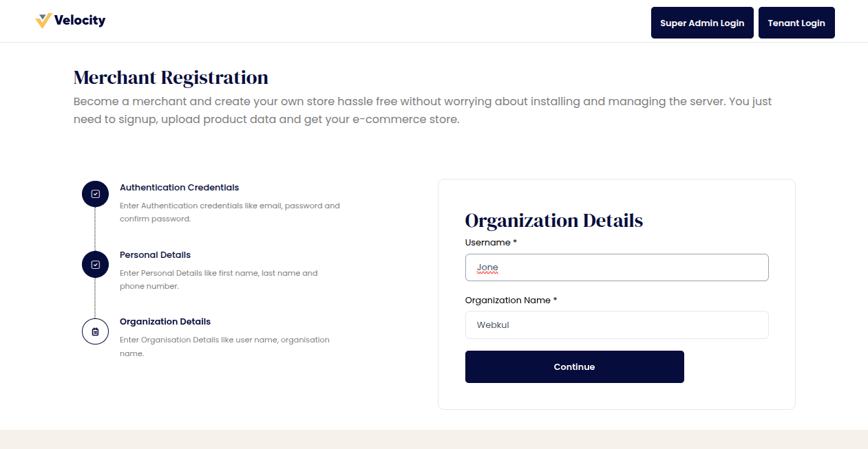
Task: Open Tenant Login
Action: click(x=796, y=23)
